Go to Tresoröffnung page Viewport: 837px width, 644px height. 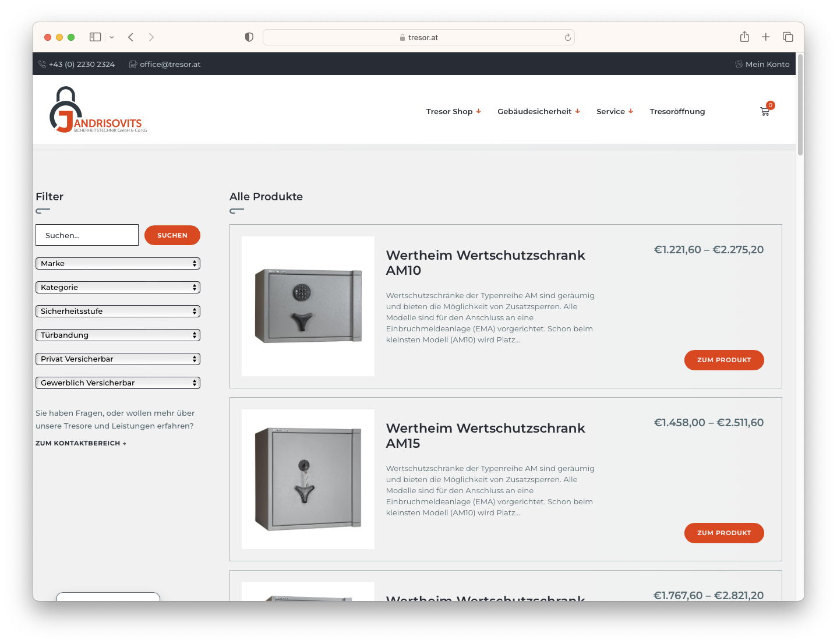(x=677, y=111)
